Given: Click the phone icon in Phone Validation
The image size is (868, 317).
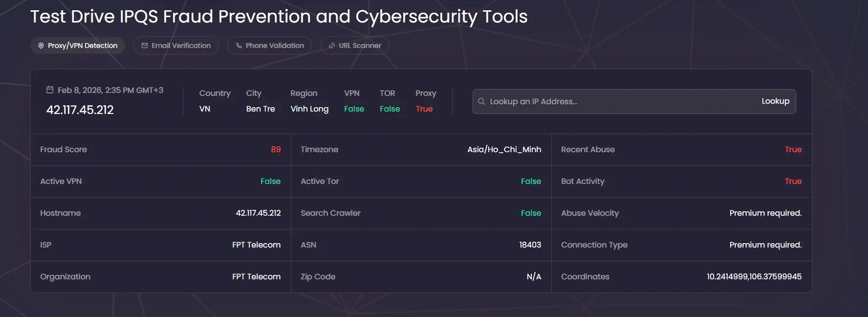Looking at the screenshot, I should 239,45.
